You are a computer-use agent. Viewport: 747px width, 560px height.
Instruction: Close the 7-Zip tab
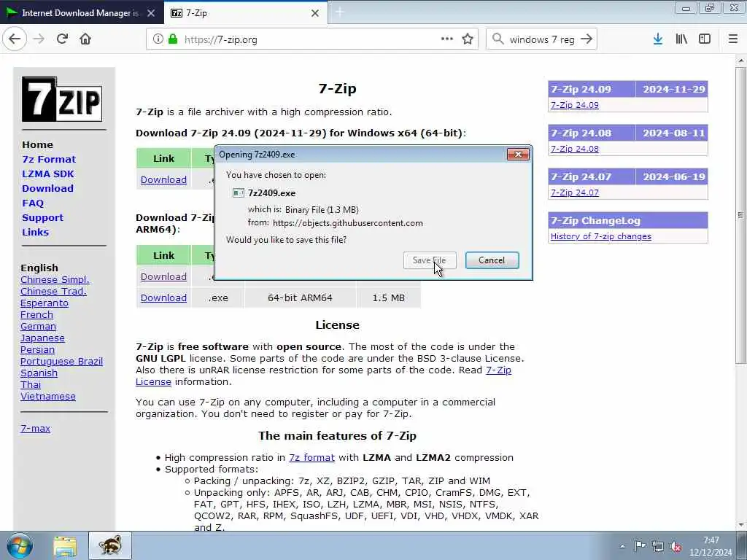coord(315,13)
